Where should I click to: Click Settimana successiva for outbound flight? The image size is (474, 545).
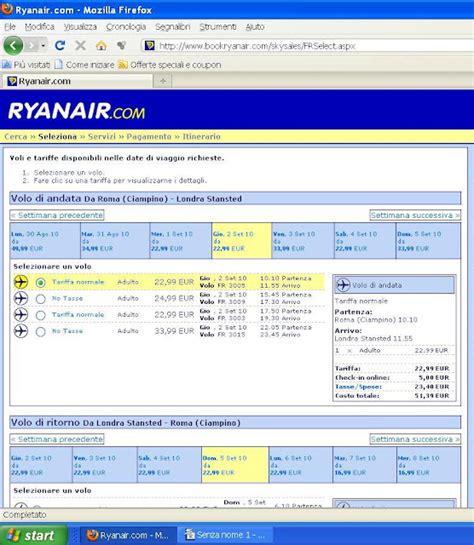pos(415,215)
